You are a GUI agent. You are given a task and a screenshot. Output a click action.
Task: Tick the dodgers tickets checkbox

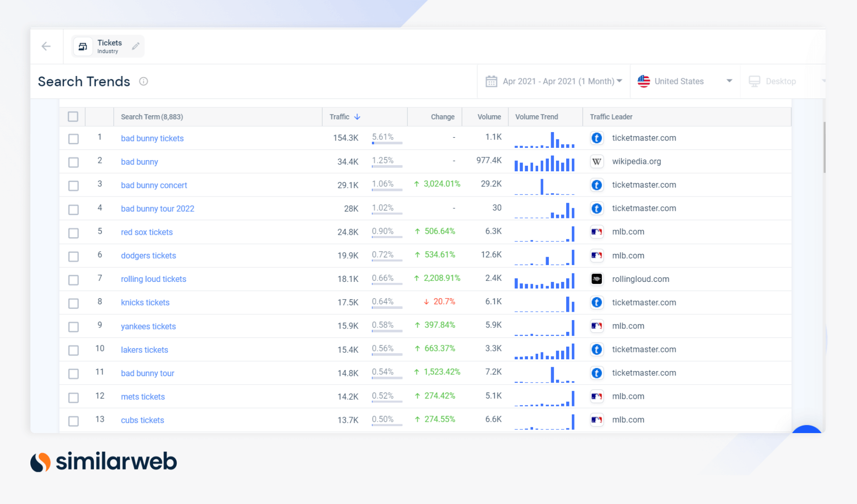tap(73, 256)
